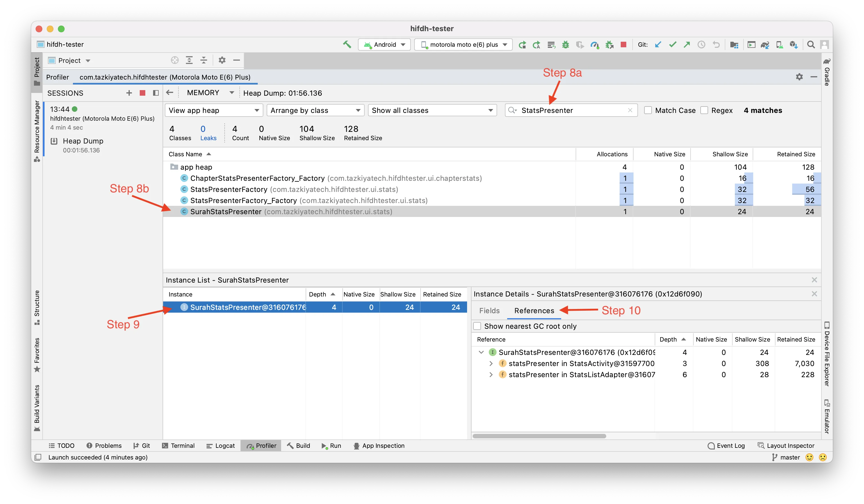Open Profiler settings gear icon
Screen dimensions: 864x504
pos(799,77)
